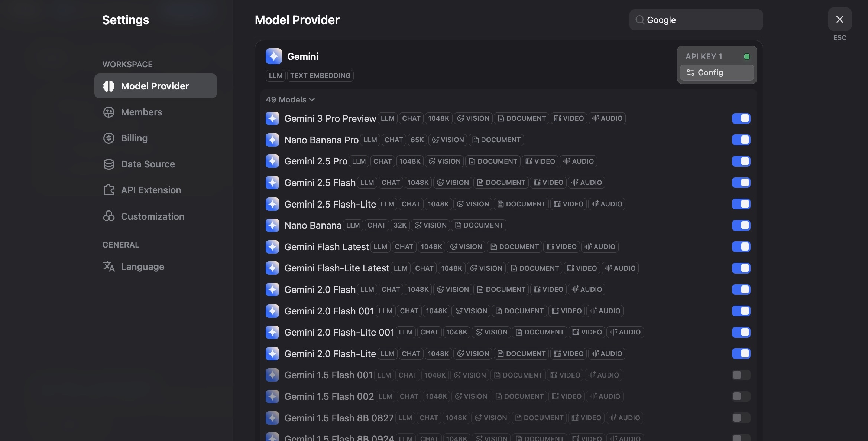Click the Billing dollar icon

pos(108,138)
